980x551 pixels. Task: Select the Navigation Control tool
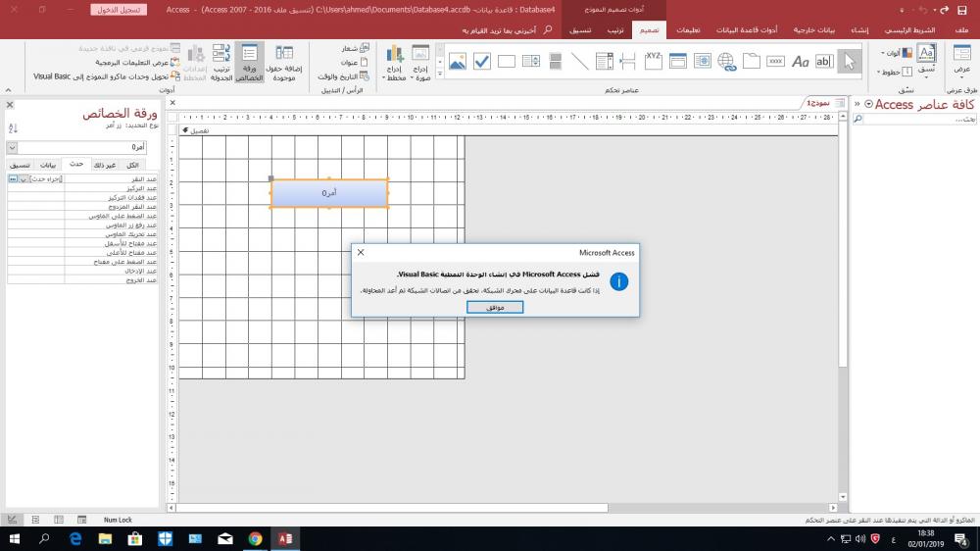(677, 62)
